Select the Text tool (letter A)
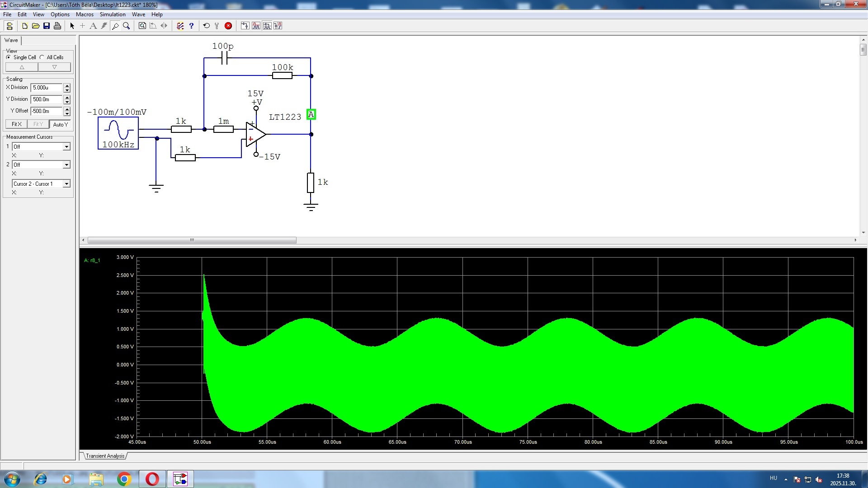Viewport: 868px width, 488px height. click(93, 26)
